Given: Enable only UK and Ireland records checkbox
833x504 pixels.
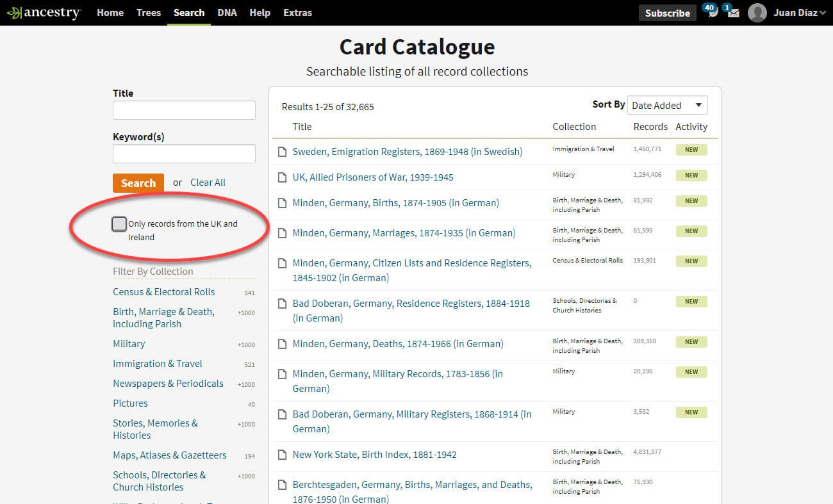Looking at the screenshot, I should coord(119,224).
